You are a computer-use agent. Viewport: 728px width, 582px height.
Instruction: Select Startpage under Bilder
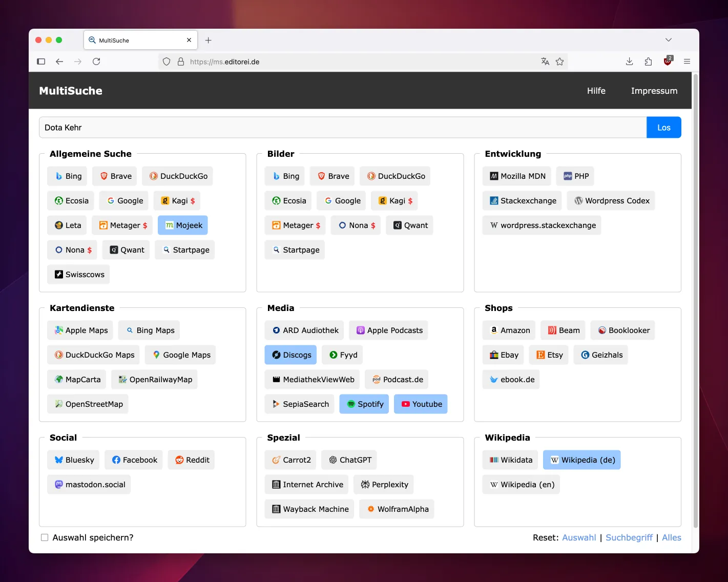coord(295,250)
